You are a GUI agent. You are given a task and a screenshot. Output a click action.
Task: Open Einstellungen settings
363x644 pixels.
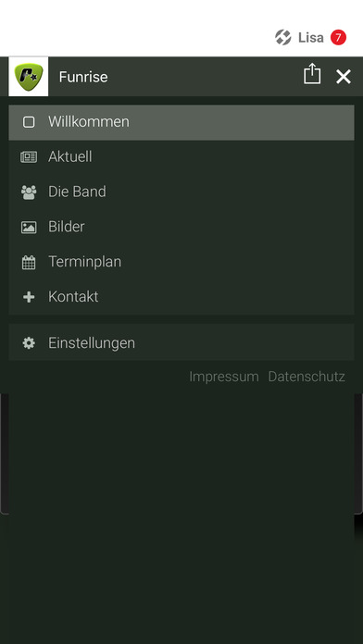coord(181,342)
